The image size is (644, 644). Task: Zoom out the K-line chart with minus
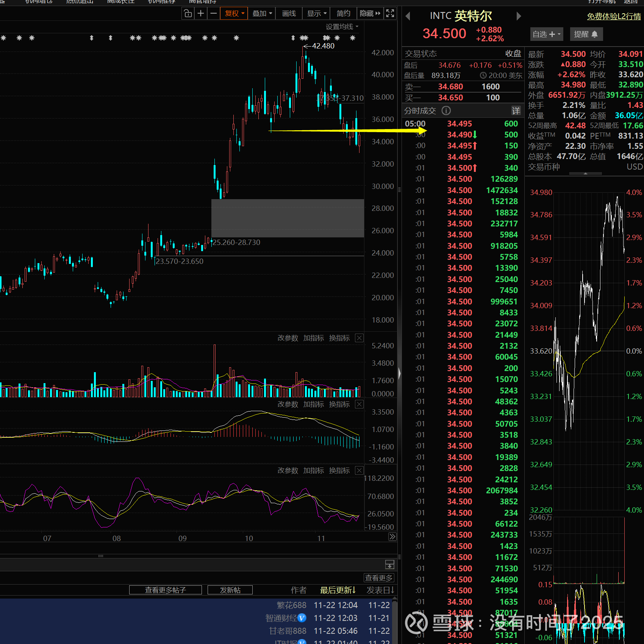[214, 14]
